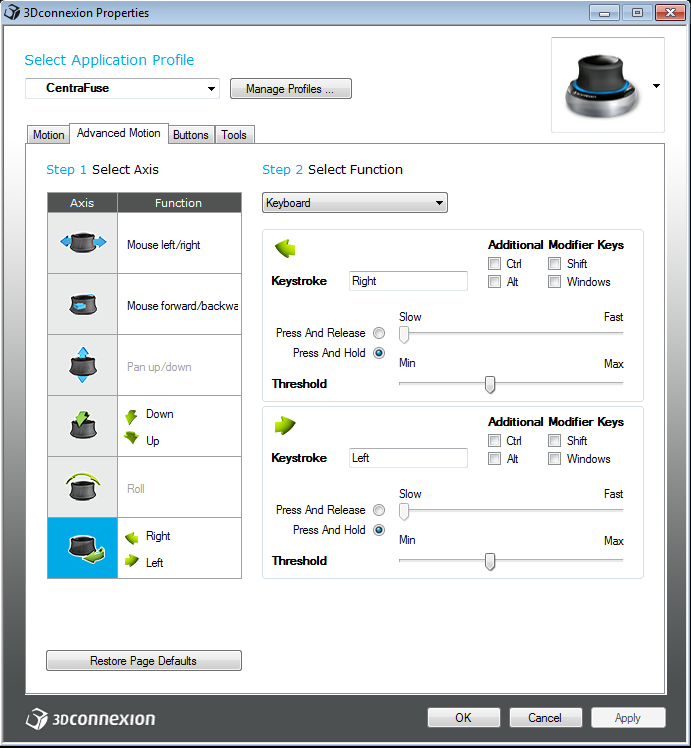Select the 'Mouse left/right' function row
The width and height of the screenshot is (691, 748).
click(179, 243)
